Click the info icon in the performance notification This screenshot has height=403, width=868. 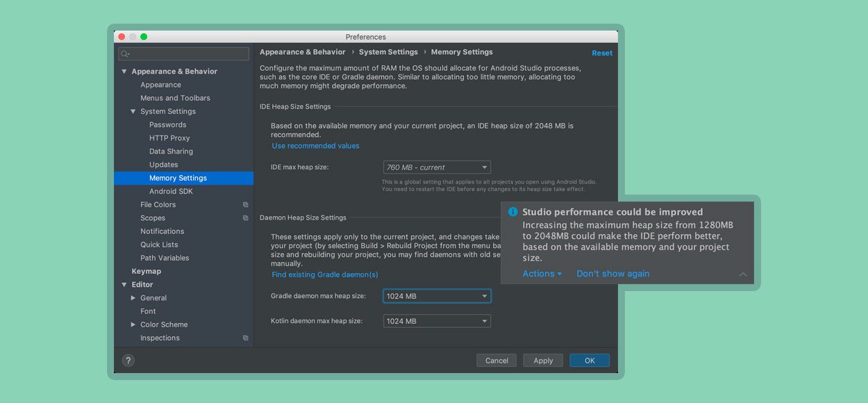513,212
